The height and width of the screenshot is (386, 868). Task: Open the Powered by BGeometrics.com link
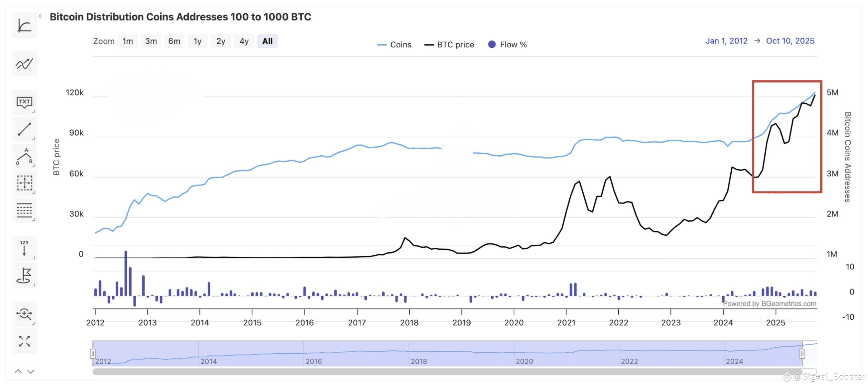coord(770,303)
